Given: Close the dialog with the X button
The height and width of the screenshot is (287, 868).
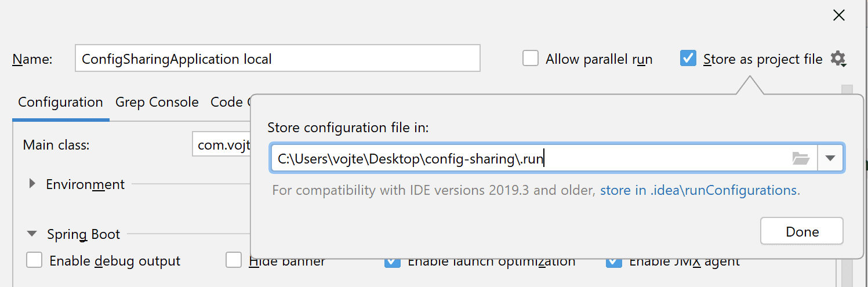Looking at the screenshot, I should [x=838, y=16].
